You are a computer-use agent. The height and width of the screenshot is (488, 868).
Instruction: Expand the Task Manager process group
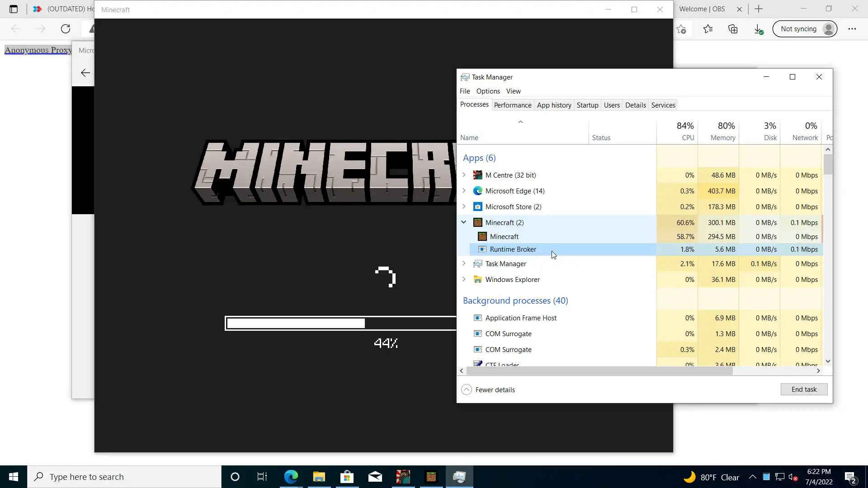point(463,264)
